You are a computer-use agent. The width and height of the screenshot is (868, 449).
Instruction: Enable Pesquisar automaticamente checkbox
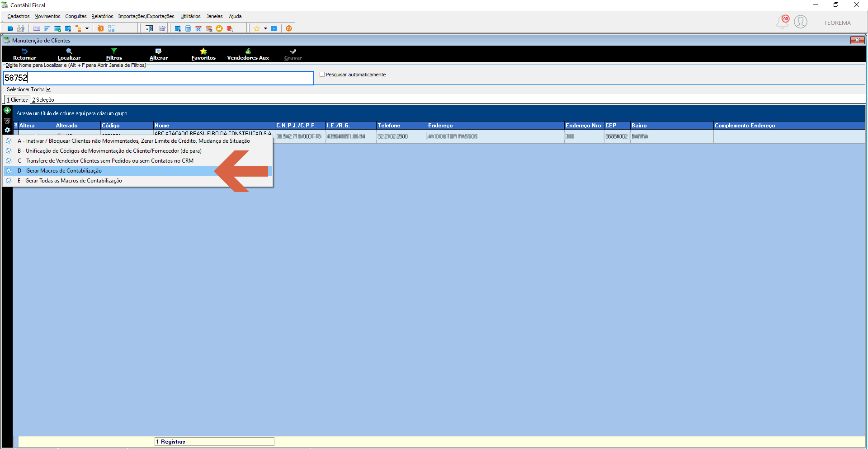click(322, 75)
